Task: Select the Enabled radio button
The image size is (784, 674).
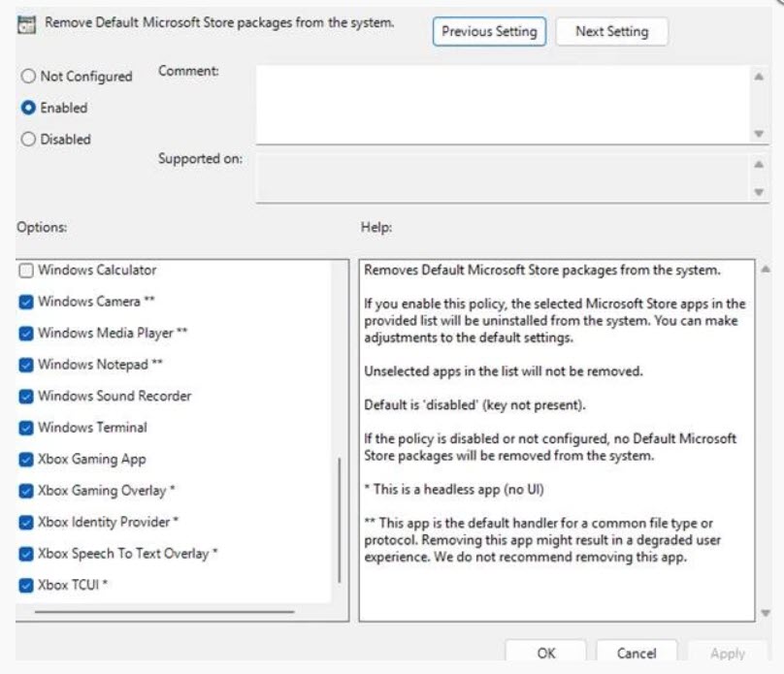Action: coord(28,108)
